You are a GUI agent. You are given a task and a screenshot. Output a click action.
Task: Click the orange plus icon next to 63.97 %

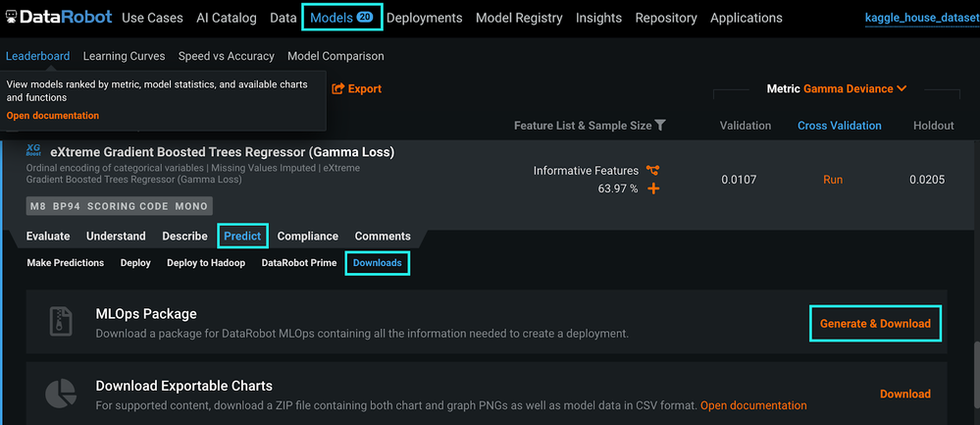[x=653, y=188]
